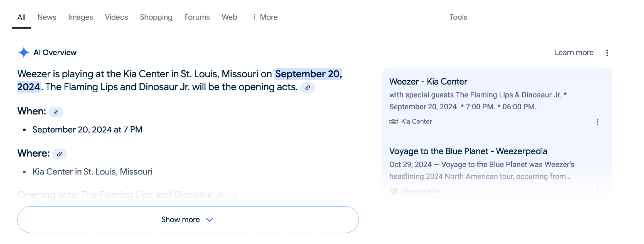This screenshot has height=244, width=644.
Task: Open the Tools filter options
Action: [458, 17]
